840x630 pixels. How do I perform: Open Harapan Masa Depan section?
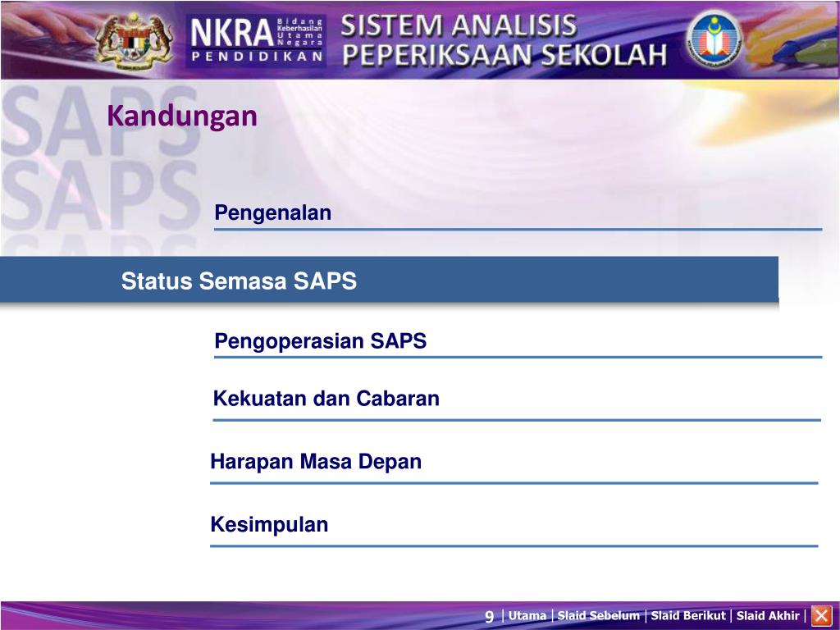(316, 461)
